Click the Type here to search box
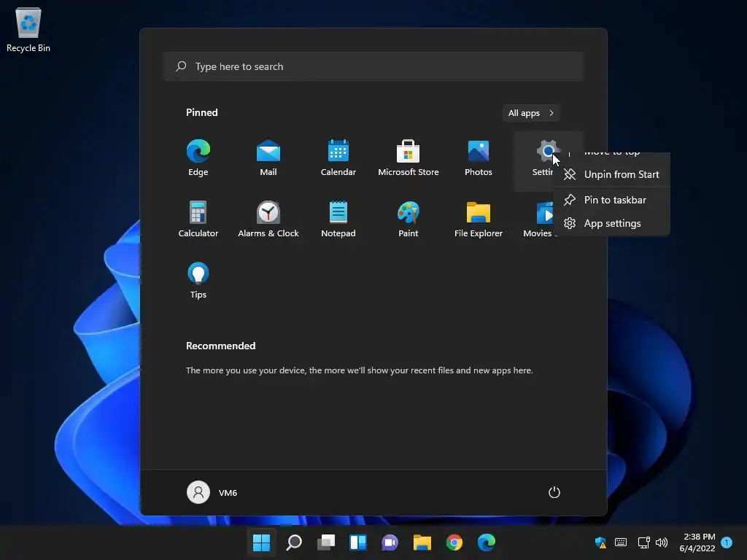The width and height of the screenshot is (747, 560). click(x=374, y=66)
